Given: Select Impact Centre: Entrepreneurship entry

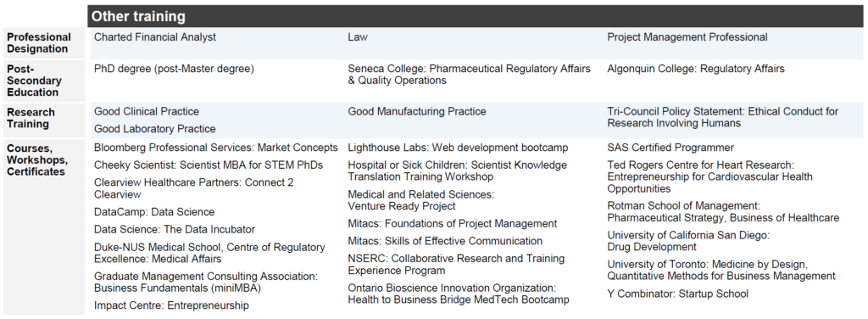Looking at the screenshot, I should [x=171, y=305].
